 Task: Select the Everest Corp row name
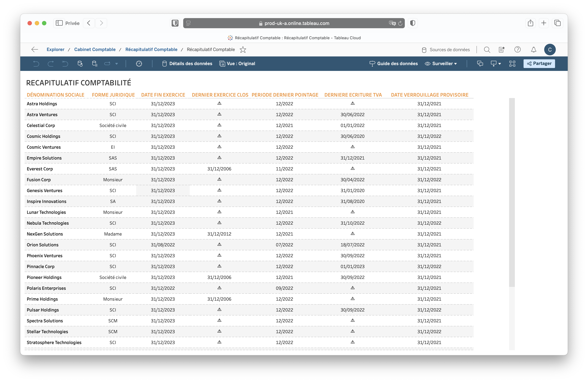(40, 169)
